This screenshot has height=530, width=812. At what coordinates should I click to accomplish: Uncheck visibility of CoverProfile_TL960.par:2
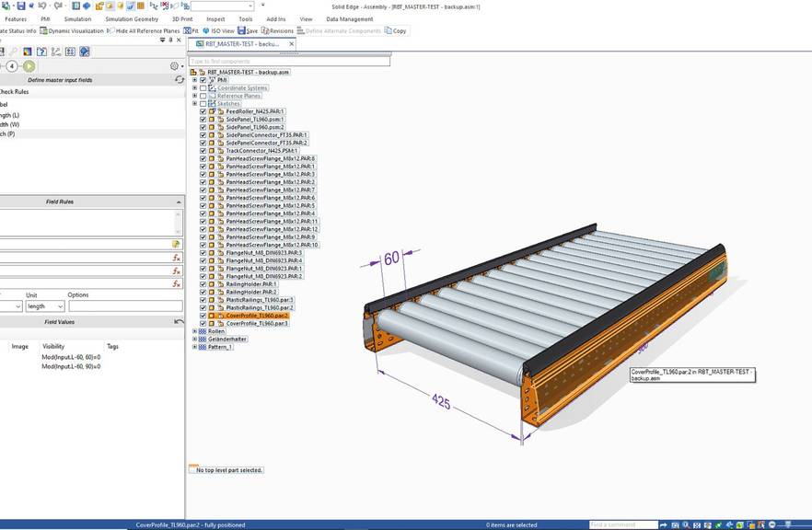[x=202, y=315]
